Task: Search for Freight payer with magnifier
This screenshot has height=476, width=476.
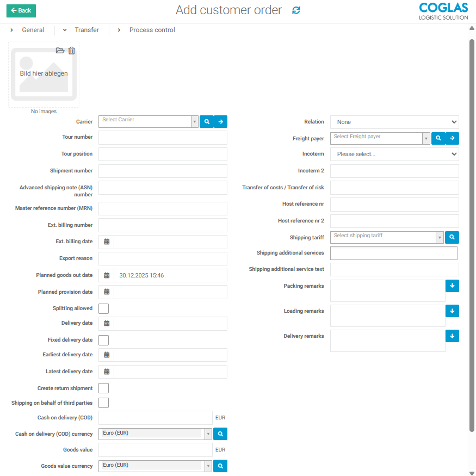Action: (438, 139)
